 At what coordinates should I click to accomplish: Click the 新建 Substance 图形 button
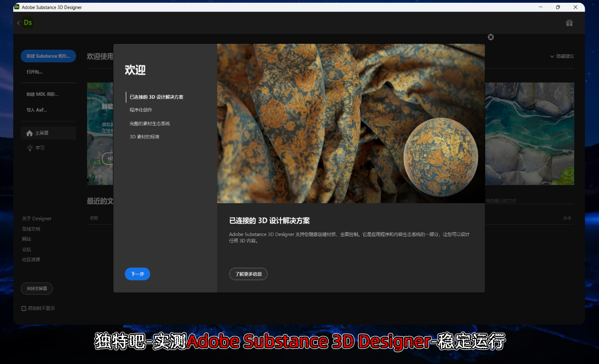[x=48, y=56]
